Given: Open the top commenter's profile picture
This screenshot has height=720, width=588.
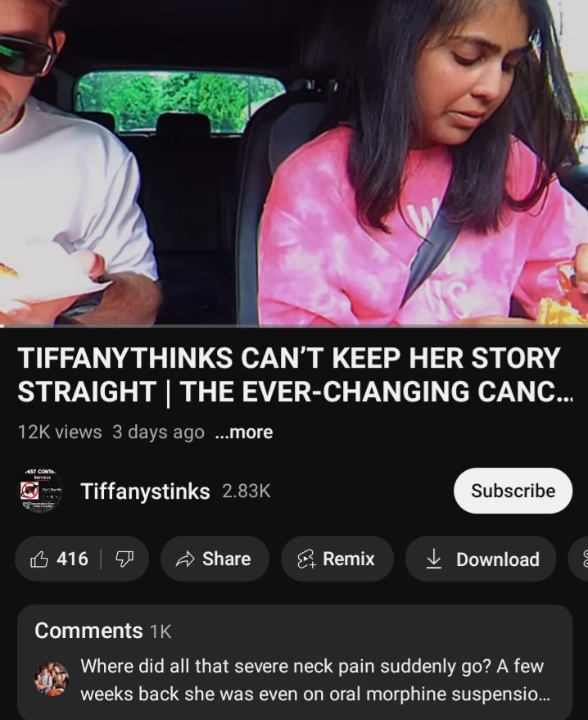Looking at the screenshot, I should 52,679.
